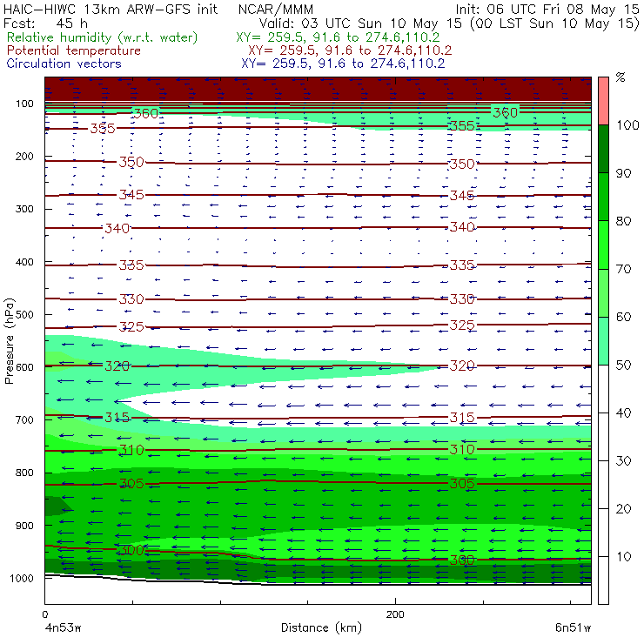This screenshot has height=644, width=644.
Task: Click the '200' pressure axis tick label
Action: point(24,156)
